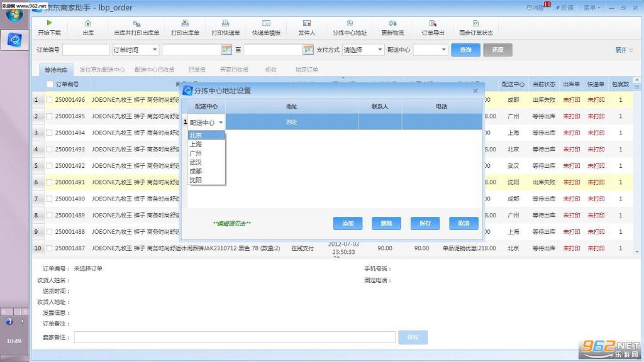Click the 地址 cell in dialog row
The width and height of the screenshot is (644, 362).
click(292, 122)
